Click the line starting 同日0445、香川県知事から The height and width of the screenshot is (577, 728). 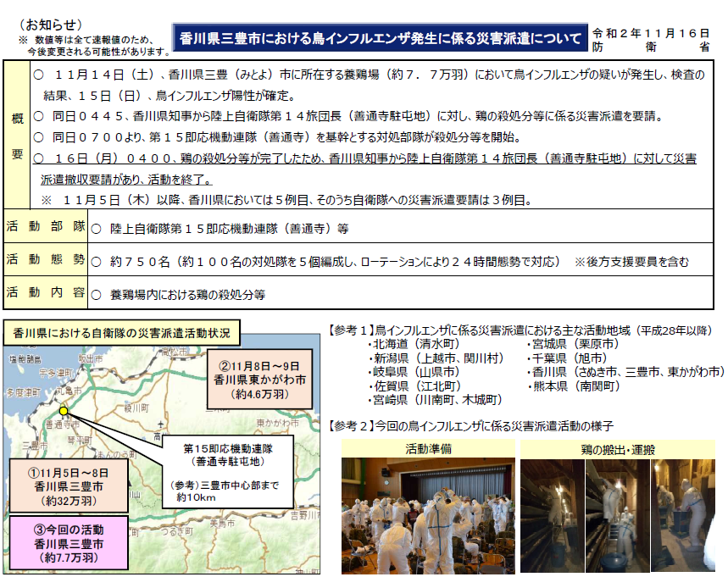348,116
